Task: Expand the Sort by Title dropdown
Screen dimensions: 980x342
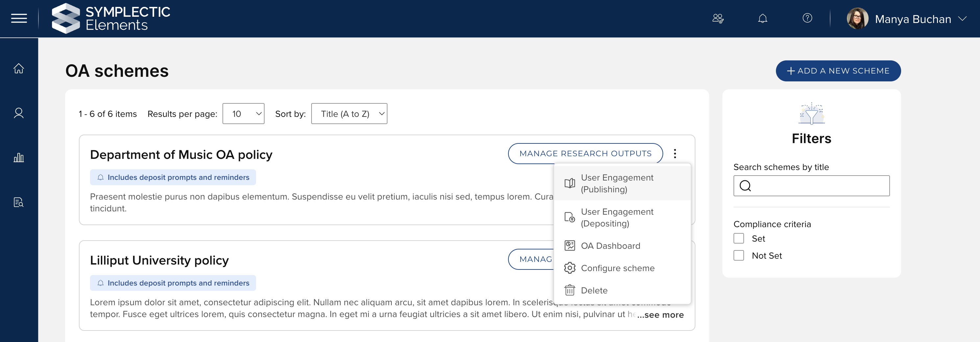Action: click(x=349, y=114)
